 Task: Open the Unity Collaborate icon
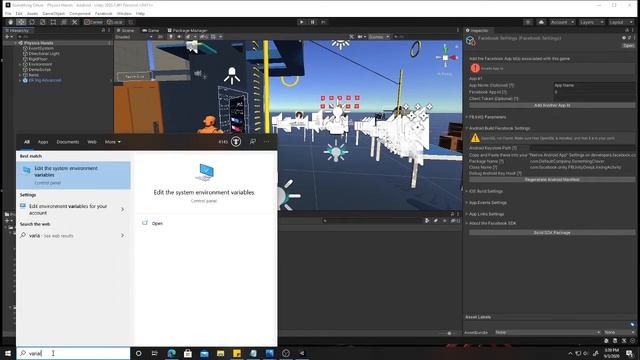coord(528,22)
